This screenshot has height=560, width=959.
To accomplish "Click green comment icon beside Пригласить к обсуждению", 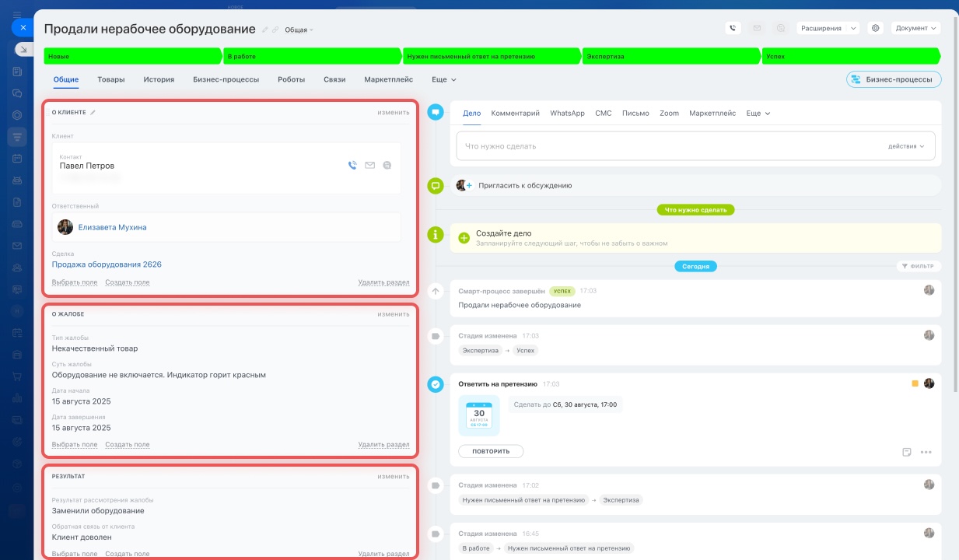I will coord(436,185).
